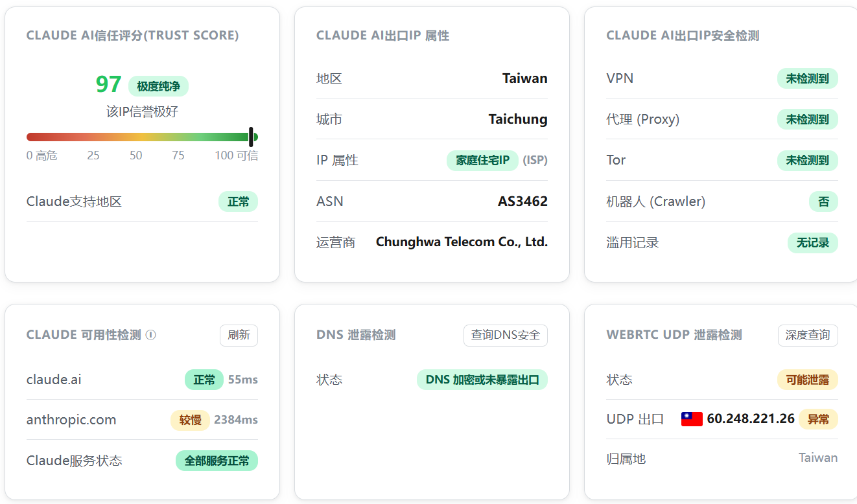This screenshot has width=857, height=504.
Task: Click 正常 badge in claude.ai row
Action: [204, 379]
